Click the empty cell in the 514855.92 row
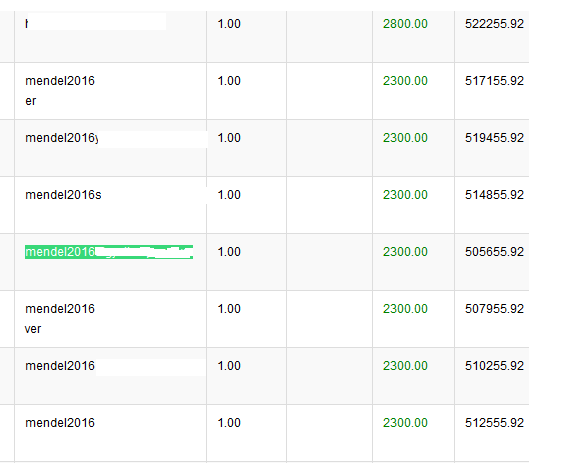This screenshot has width=561, height=463. pyautogui.click(x=329, y=205)
